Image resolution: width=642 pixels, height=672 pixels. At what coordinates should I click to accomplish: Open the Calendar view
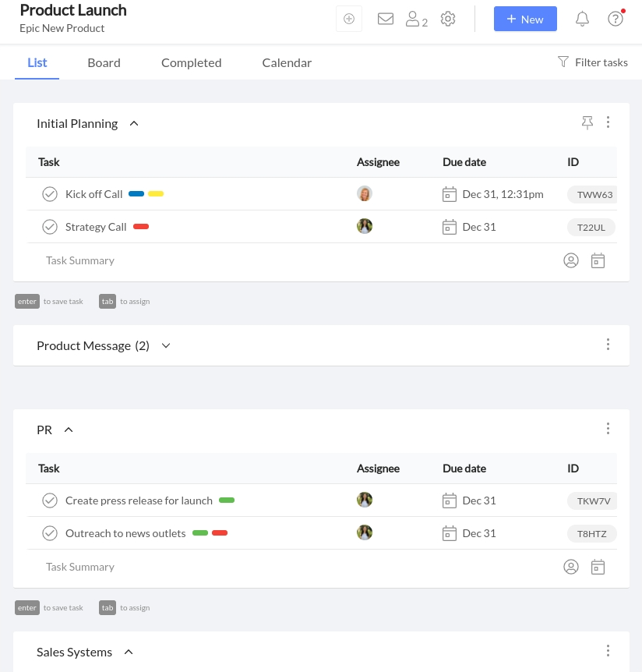[x=287, y=62]
